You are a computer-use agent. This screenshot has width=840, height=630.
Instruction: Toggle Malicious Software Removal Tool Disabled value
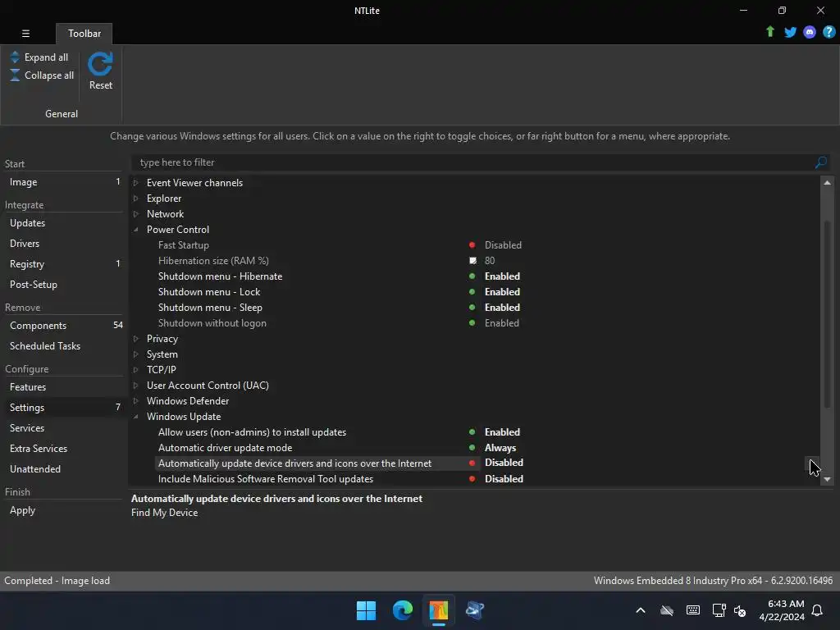point(504,479)
